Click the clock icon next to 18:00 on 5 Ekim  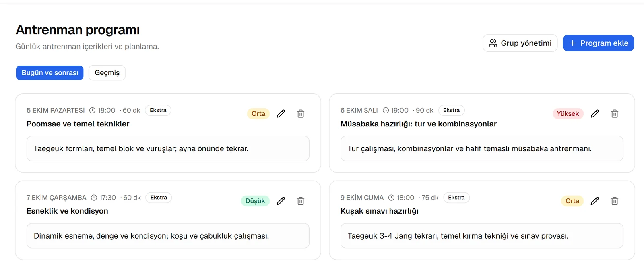click(x=92, y=110)
